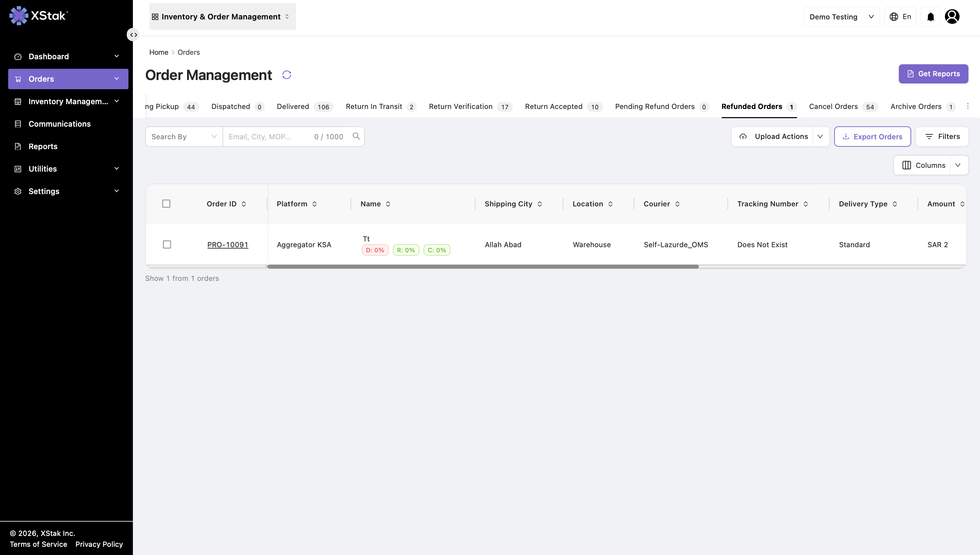Switch to the Delivered tab

tap(305, 106)
